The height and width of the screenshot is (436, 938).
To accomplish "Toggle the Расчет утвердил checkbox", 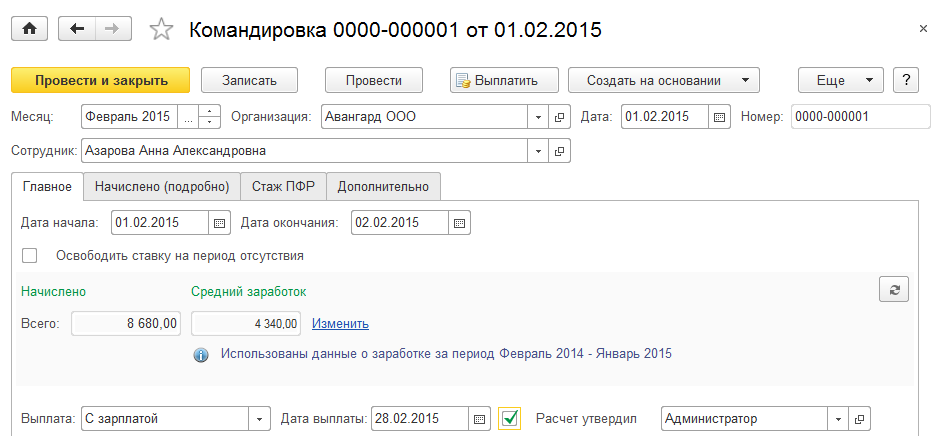I will 510,418.
